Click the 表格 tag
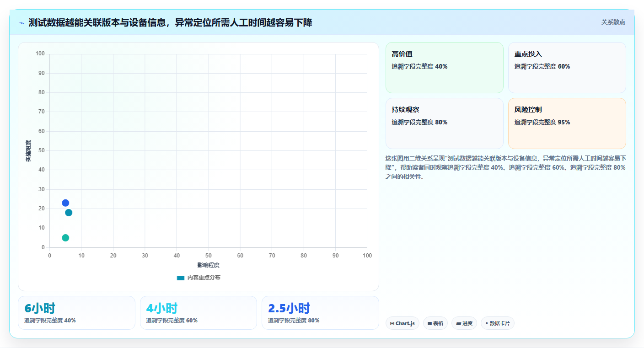Image resolution: width=644 pixels, height=348 pixels. coord(435,323)
